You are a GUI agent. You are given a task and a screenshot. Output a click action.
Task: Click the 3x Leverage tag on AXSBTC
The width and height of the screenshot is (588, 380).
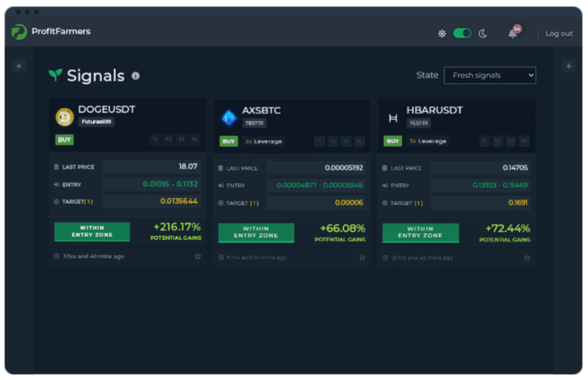coord(263,141)
